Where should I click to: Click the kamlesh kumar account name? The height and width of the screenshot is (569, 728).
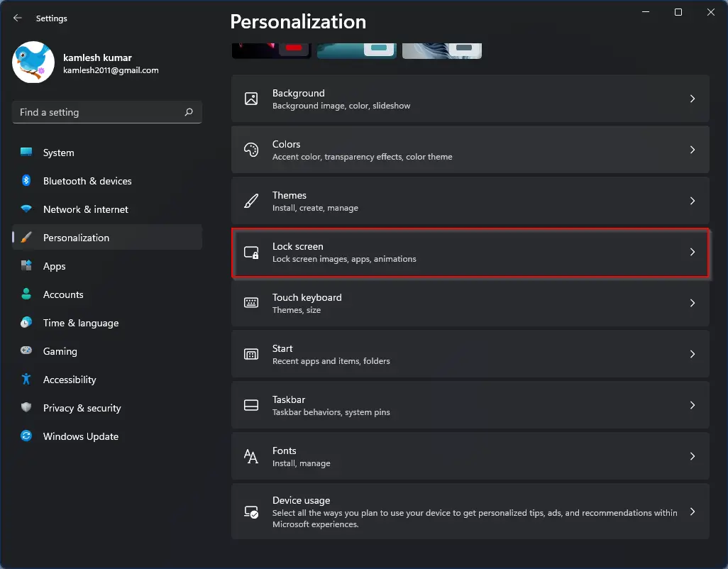97,57
